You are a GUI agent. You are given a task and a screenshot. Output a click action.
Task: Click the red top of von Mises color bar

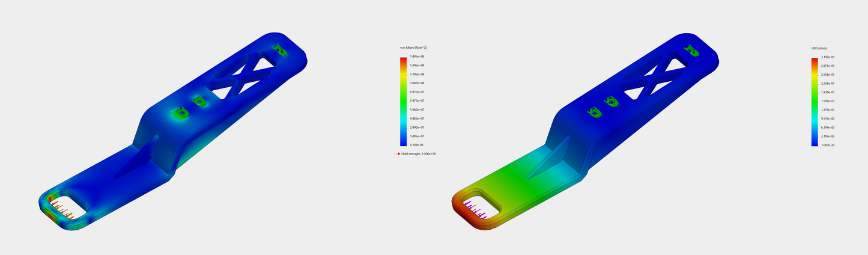pos(403,60)
